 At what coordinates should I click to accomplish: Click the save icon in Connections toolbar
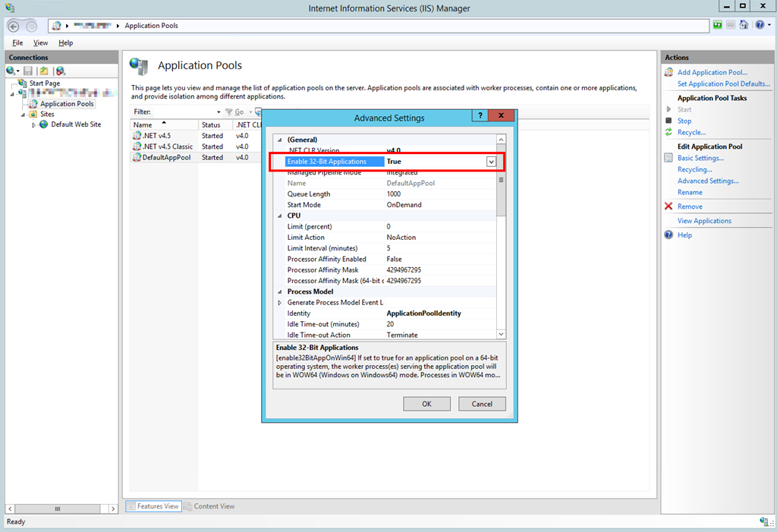pos(28,71)
